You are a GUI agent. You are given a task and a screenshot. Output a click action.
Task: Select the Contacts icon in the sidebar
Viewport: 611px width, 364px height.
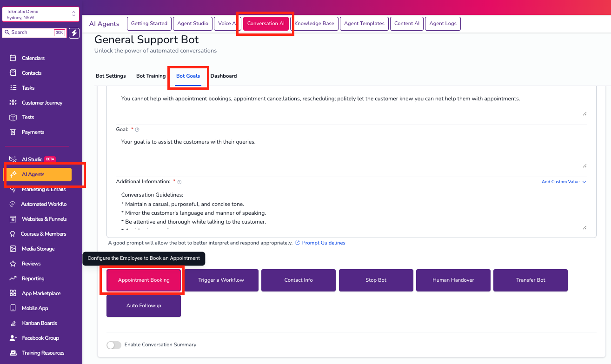[x=13, y=73]
